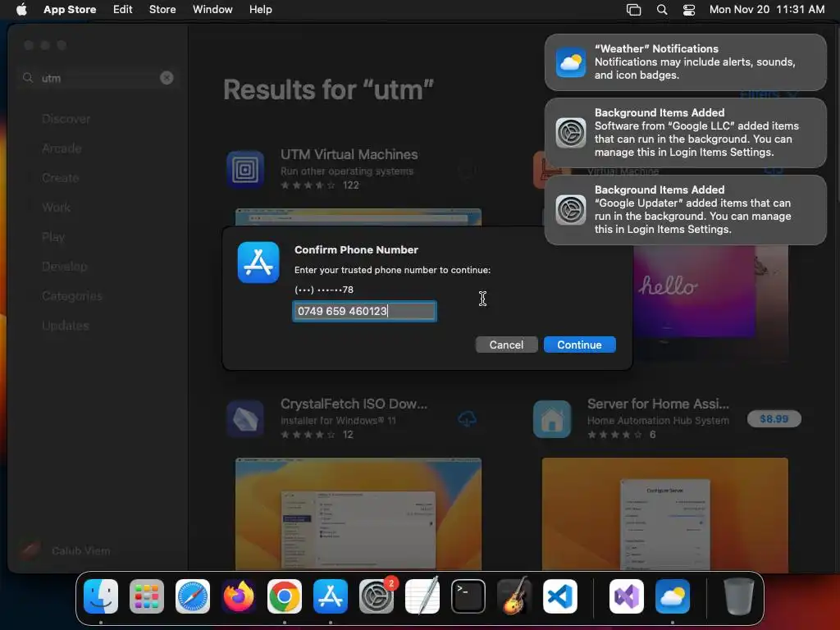Screen dimensions: 840x630
Task: Launch Visual Studio Code from the Dock
Action: coord(560,596)
